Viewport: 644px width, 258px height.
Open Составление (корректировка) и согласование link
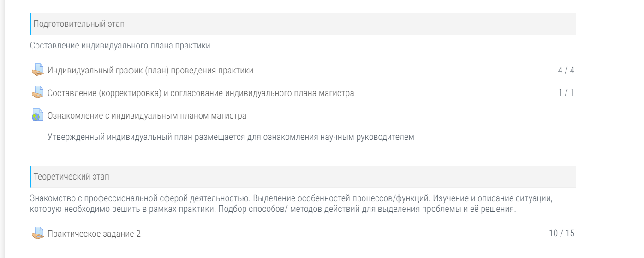click(201, 93)
